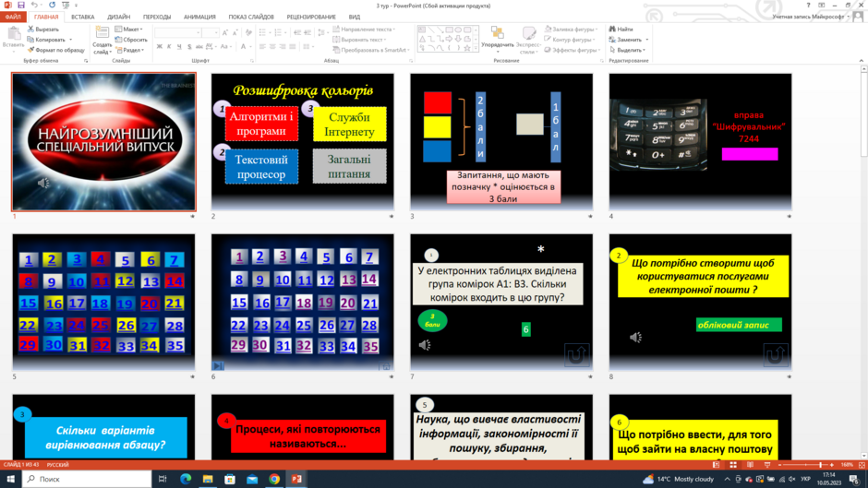This screenshot has width=868, height=488.
Task: Undo the last action
Action: click(x=34, y=5)
